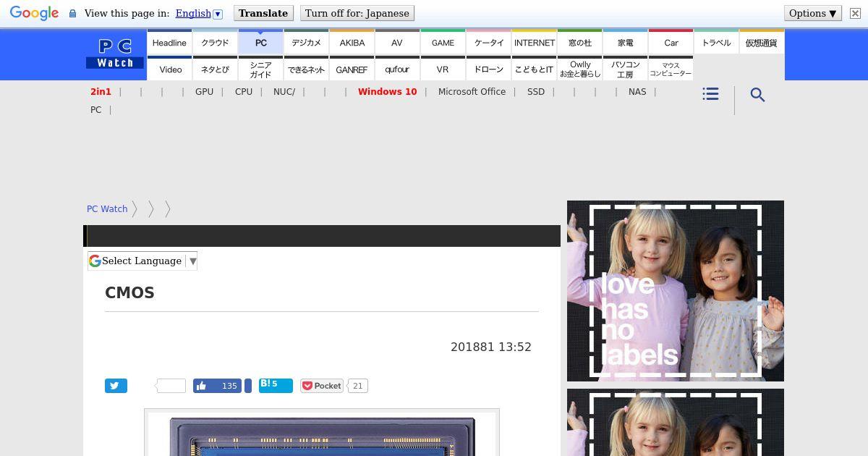The width and height of the screenshot is (868, 456).
Task: Click the Google logo in translate bar
Action: [x=34, y=13]
